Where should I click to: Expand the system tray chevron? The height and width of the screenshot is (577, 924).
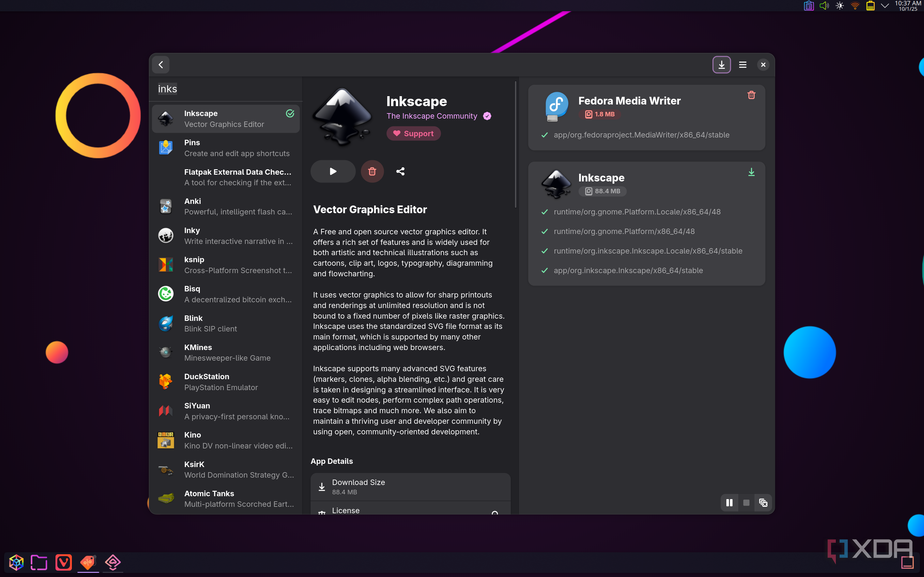tap(884, 6)
